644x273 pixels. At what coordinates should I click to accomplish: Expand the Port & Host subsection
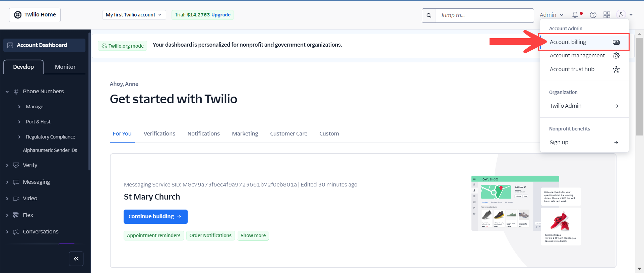tap(19, 122)
